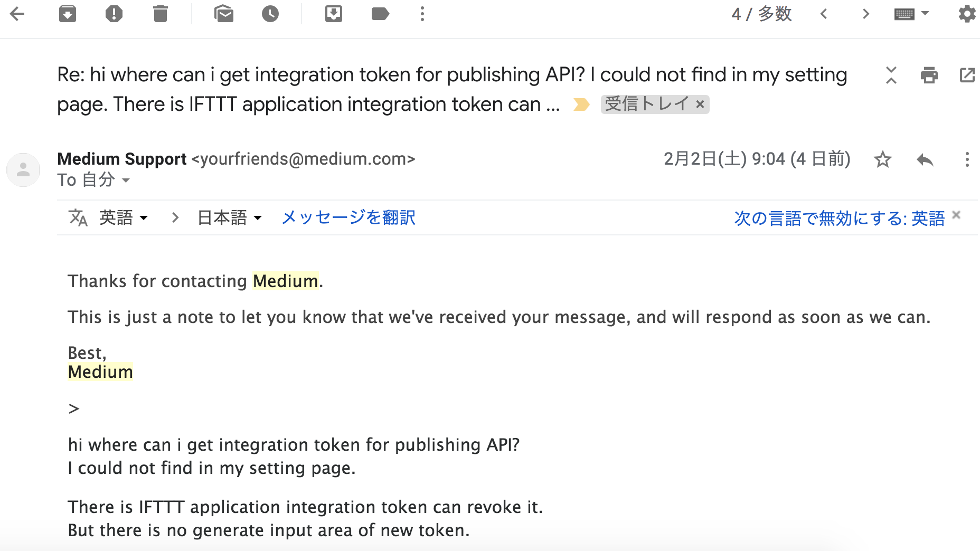Click the email subject line text
980x551 pixels.
coord(452,89)
